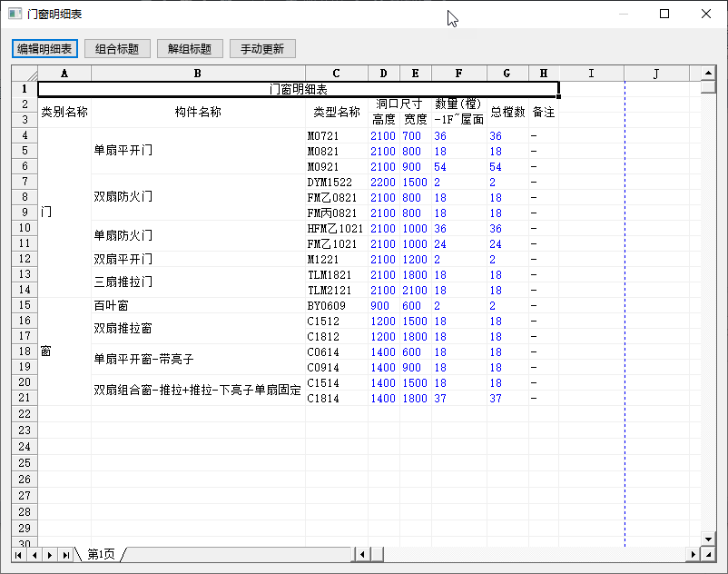This screenshot has height=574, width=728.
Task: Go to previous sheet page arrow
Action: [x=34, y=555]
